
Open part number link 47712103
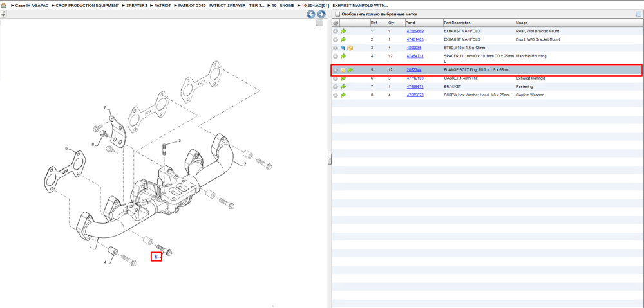[x=415, y=78]
